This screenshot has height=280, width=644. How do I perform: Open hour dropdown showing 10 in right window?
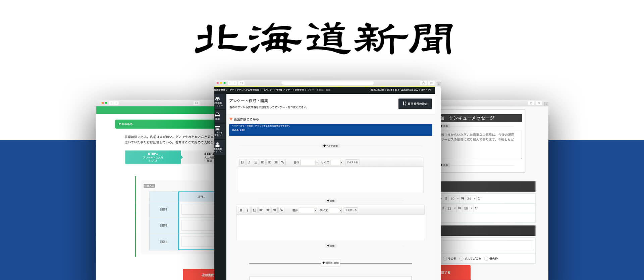[454, 199]
